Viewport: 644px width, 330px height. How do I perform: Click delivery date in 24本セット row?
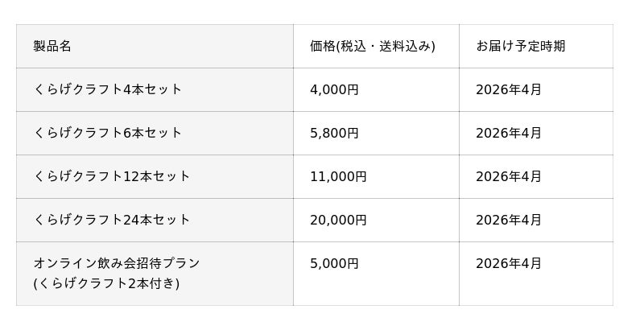508,220
